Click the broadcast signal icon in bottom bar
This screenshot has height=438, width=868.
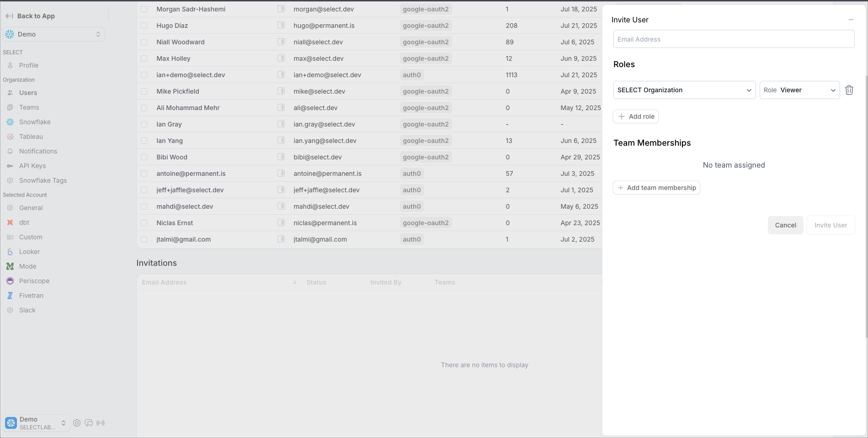(101, 423)
